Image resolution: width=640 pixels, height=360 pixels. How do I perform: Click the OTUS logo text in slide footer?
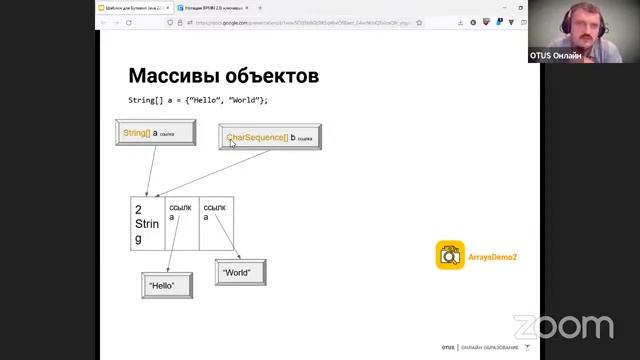448,348
